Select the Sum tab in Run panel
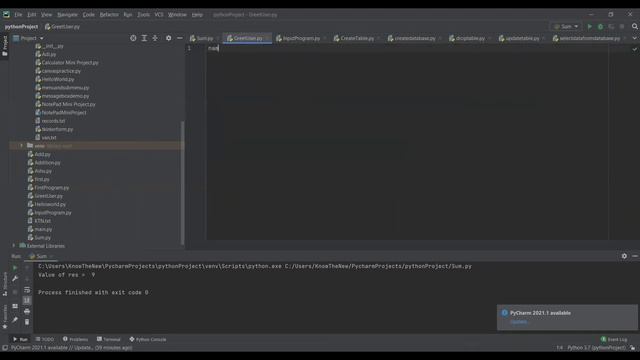The height and width of the screenshot is (360, 640). coord(41,256)
